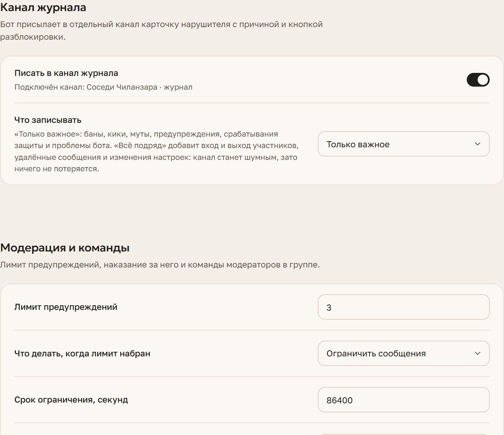The width and height of the screenshot is (504, 435).
Task: Click the help text starting «Только важное»: баны
Action: click(x=157, y=151)
